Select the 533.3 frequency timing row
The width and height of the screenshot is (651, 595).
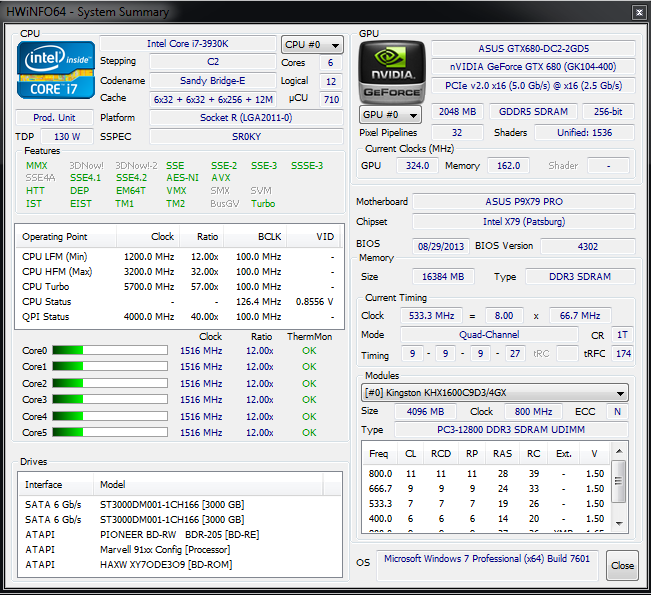pos(486,504)
